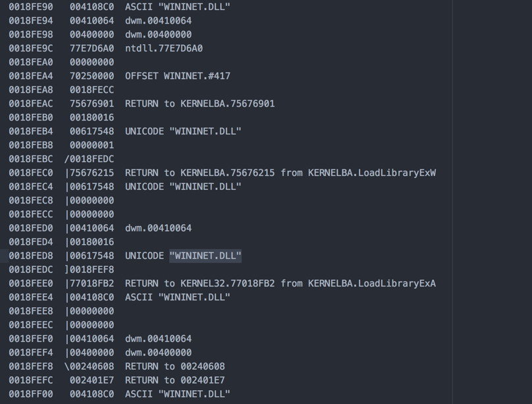Select RETURN from KERNELBA.LoadLibraryExA comment
532x404 pixels.
[x=280, y=283]
